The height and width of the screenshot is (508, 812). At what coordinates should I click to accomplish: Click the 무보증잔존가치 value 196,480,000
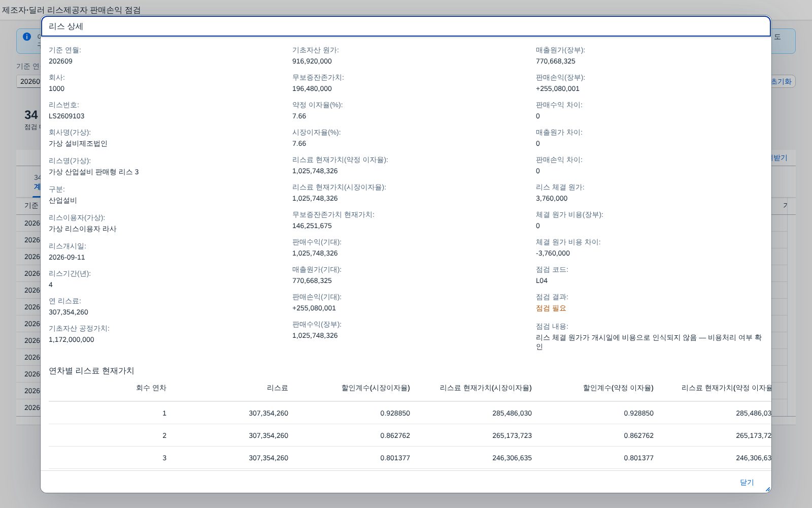pos(312,88)
